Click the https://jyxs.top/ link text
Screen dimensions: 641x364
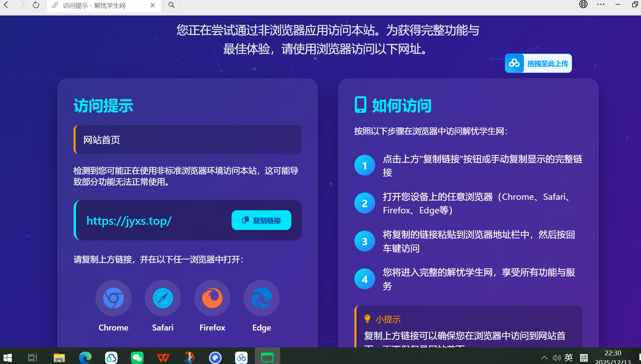pos(129,221)
